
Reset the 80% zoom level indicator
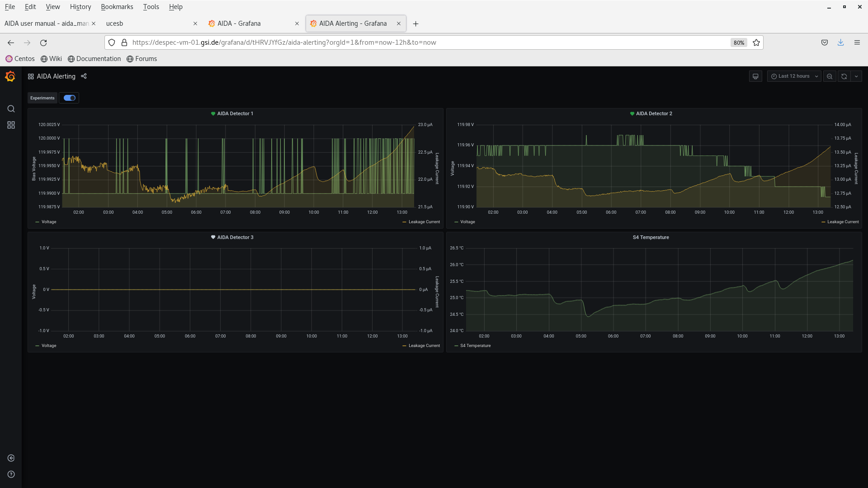click(739, 42)
